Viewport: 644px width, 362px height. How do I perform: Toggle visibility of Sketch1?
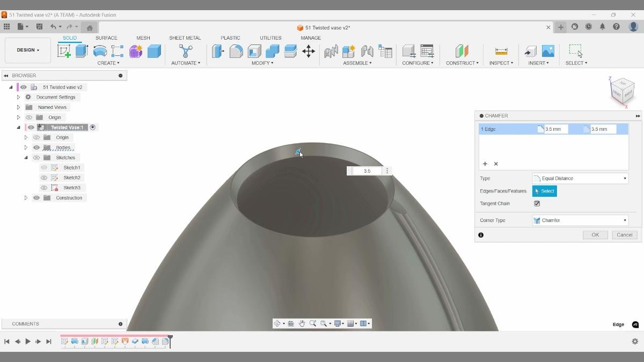(x=44, y=167)
